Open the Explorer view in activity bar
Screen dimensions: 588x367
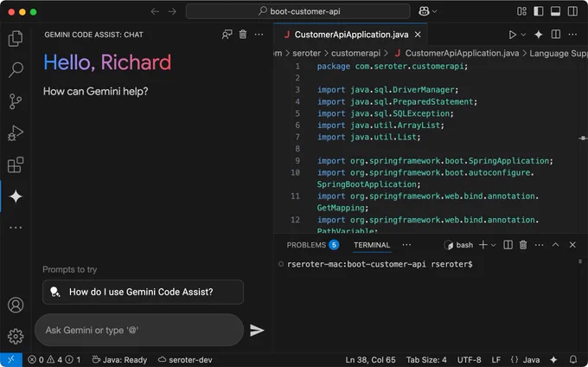(x=16, y=38)
